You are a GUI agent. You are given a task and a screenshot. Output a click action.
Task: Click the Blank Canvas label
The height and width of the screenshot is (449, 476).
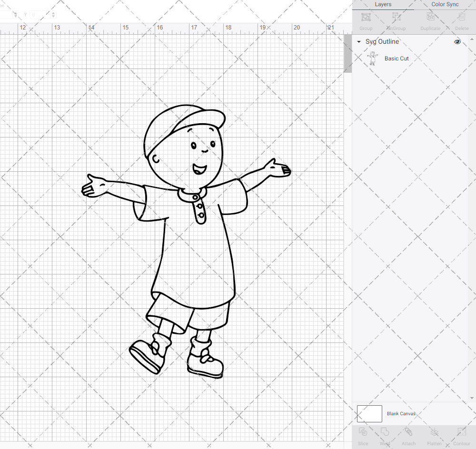pos(401,413)
